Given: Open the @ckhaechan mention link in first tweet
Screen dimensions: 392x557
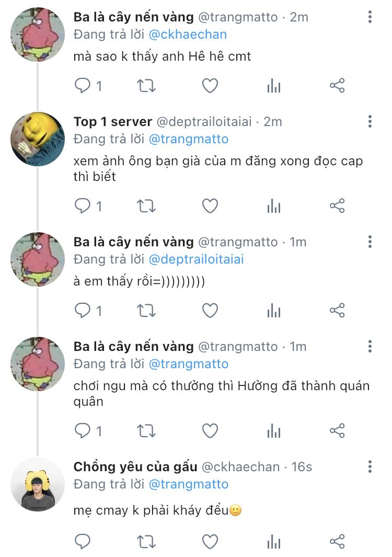Looking at the screenshot, I should pyautogui.click(x=188, y=35).
